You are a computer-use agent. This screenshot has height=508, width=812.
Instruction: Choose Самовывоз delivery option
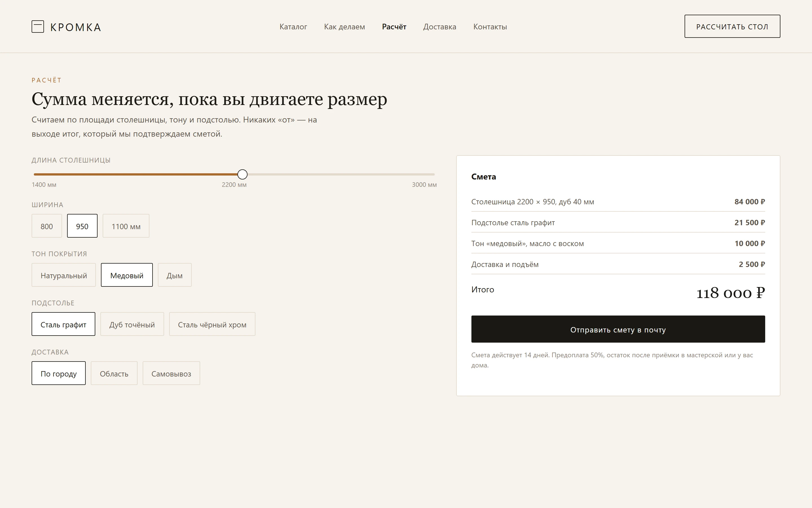(171, 373)
